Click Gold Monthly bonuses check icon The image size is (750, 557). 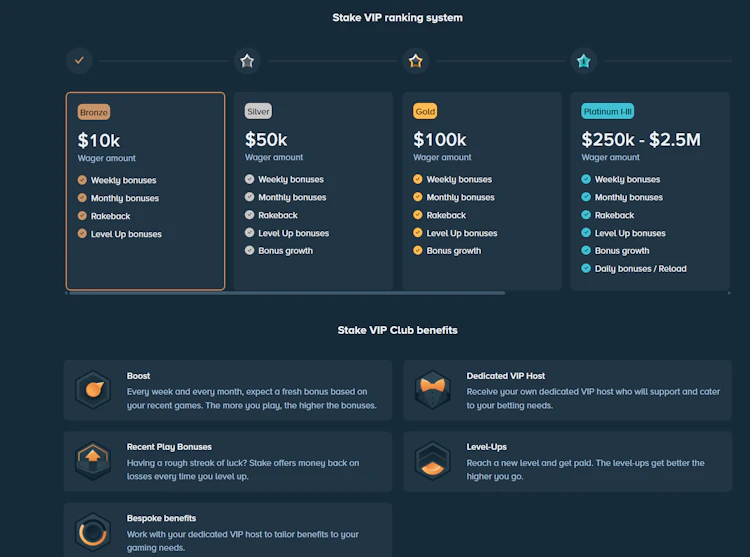coord(418,197)
